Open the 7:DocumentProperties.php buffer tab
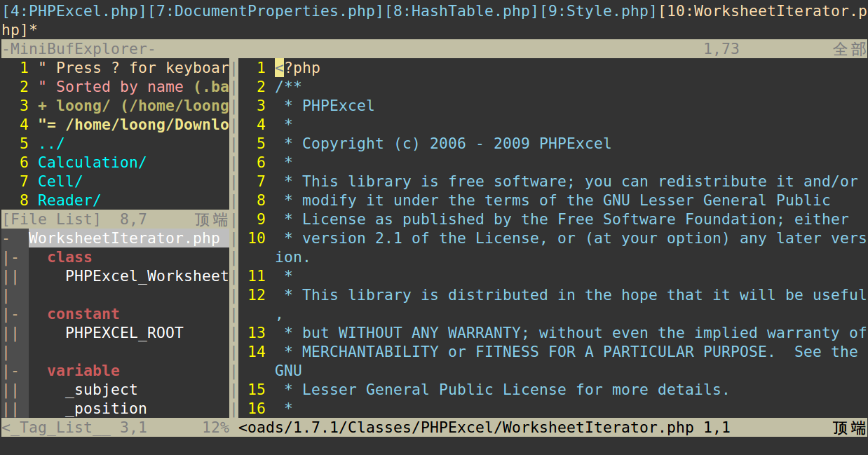The height and width of the screenshot is (455, 868). (x=266, y=11)
